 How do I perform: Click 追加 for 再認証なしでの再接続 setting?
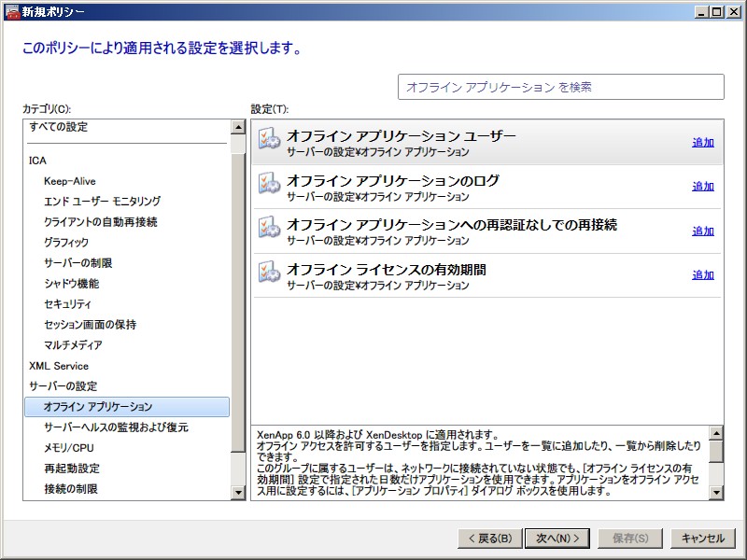(x=702, y=231)
